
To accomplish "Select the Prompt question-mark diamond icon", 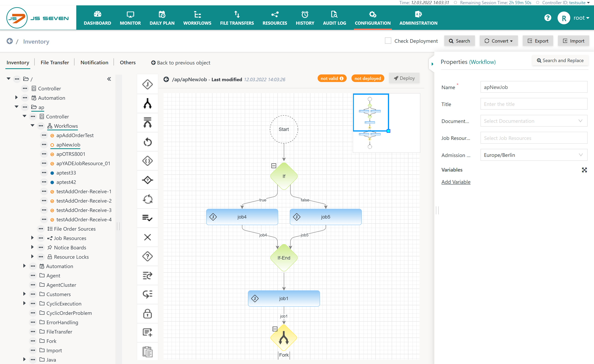I will point(147,256).
